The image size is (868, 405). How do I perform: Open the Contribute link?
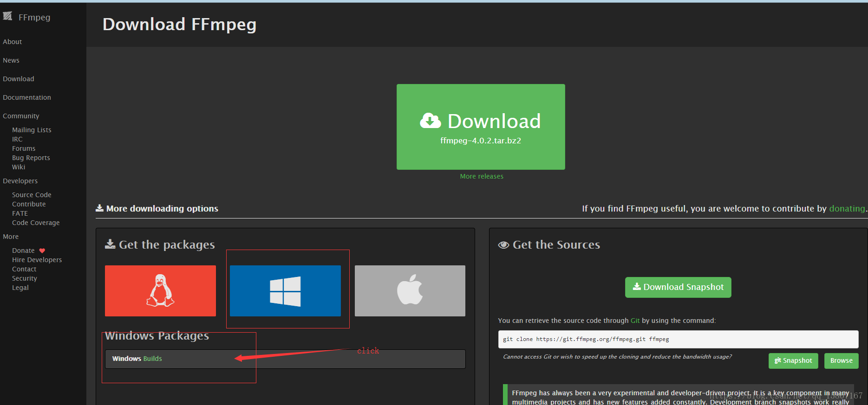29,204
